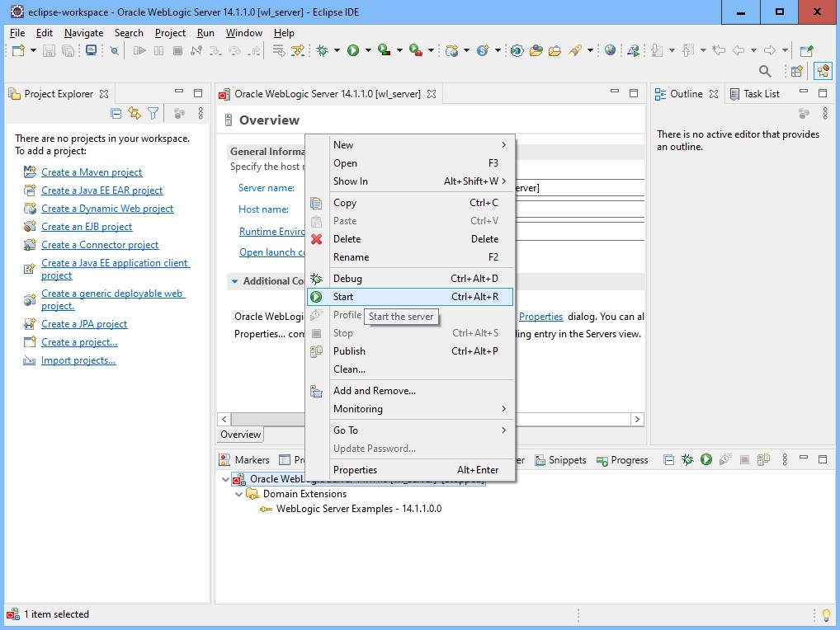
Task: Minimize the Outline panel
Action: point(803,92)
